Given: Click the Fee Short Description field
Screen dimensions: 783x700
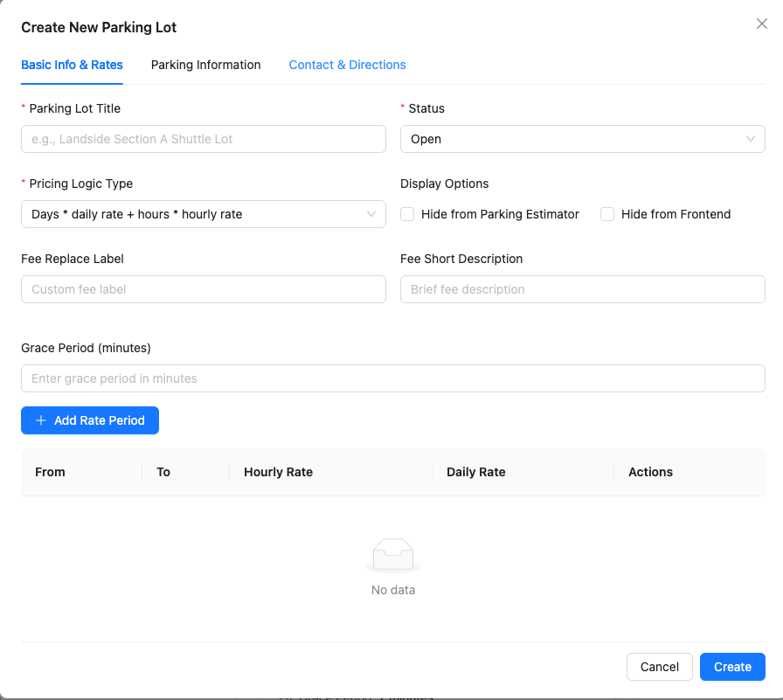Looking at the screenshot, I should click(x=583, y=289).
